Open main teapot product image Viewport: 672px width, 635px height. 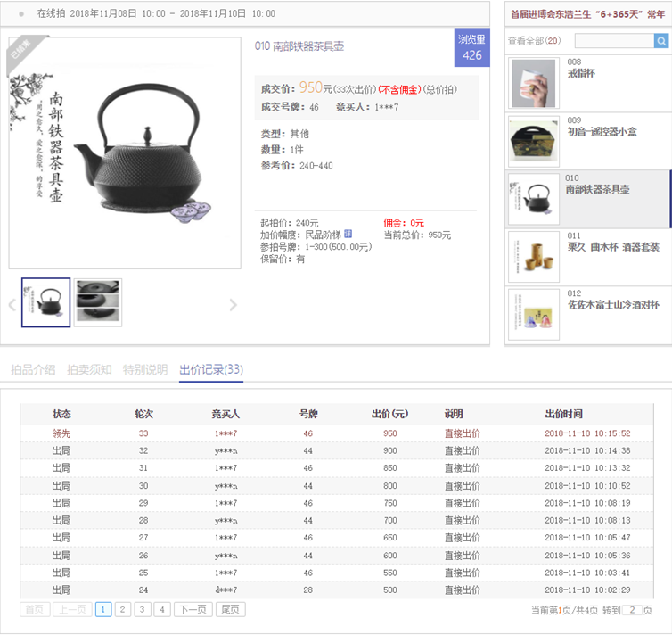click(125, 153)
